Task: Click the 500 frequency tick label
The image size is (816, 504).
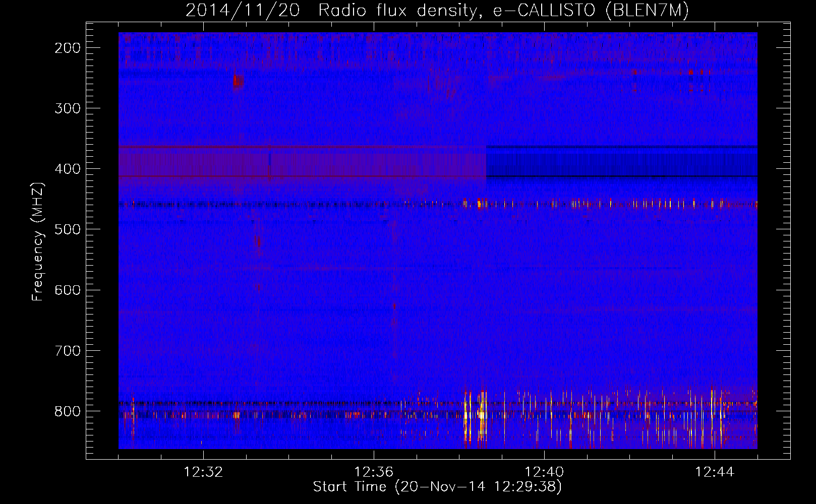Action: coord(68,229)
